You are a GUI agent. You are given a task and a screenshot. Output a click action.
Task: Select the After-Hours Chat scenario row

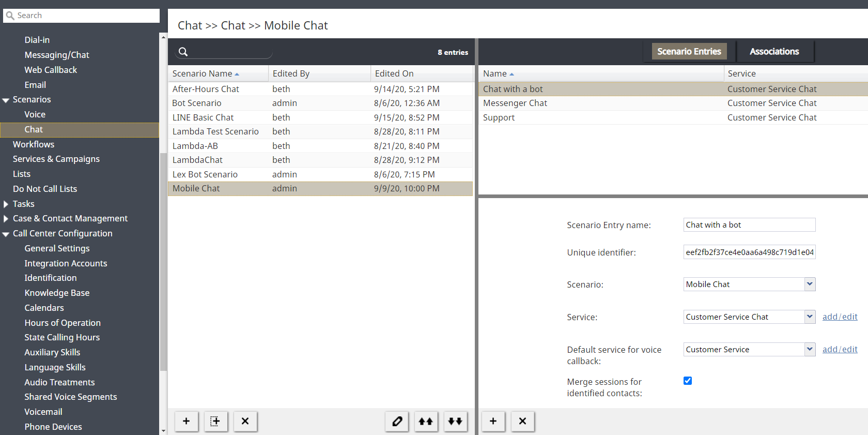[x=320, y=89]
